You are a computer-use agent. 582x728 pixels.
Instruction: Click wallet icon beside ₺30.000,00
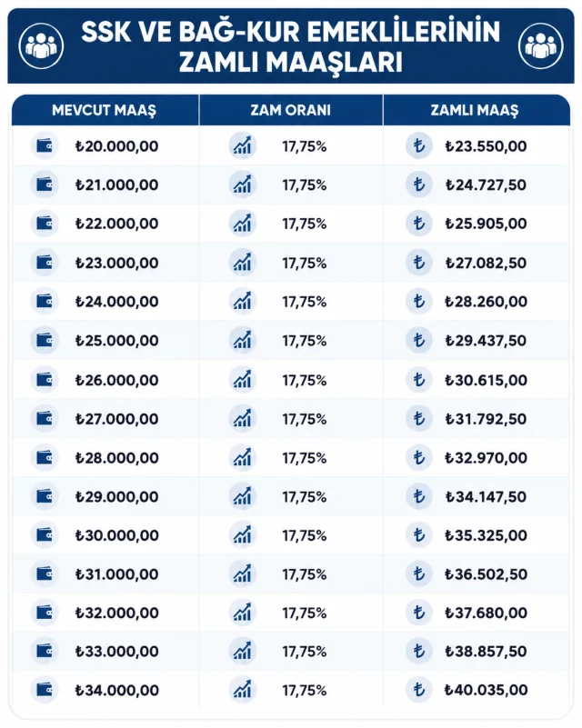45,535
